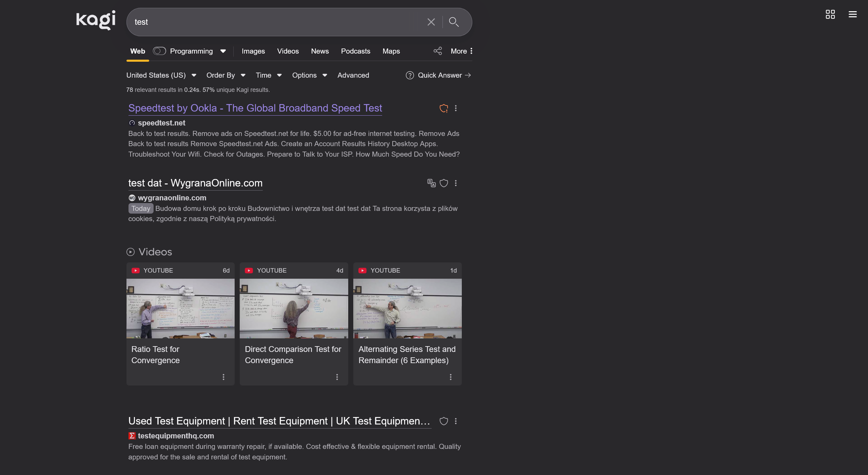The height and width of the screenshot is (475, 868).
Task: Toggle the Programming lens switch
Action: [x=159, y=51]
